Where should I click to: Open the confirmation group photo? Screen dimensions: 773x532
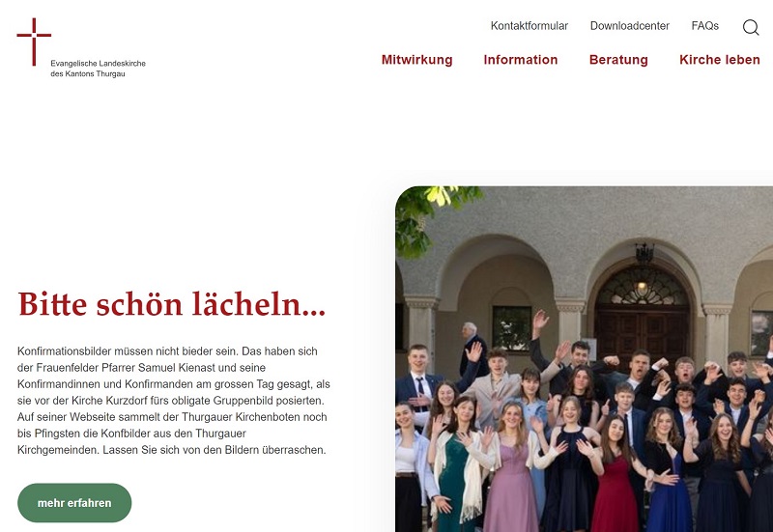[585, 359]
